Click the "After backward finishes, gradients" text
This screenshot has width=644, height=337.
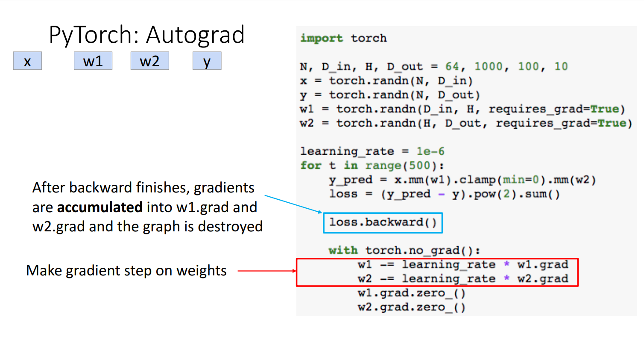[143, 188]
